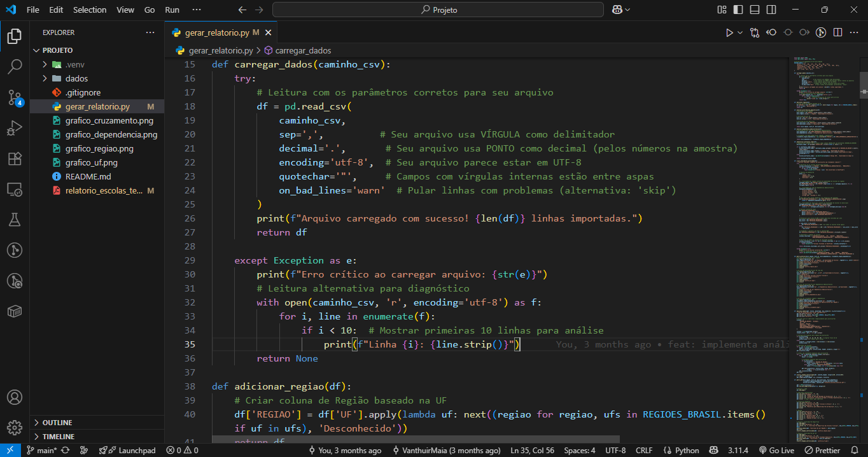
Task: Open the Run and Debug view
Action: coord(14,128)
